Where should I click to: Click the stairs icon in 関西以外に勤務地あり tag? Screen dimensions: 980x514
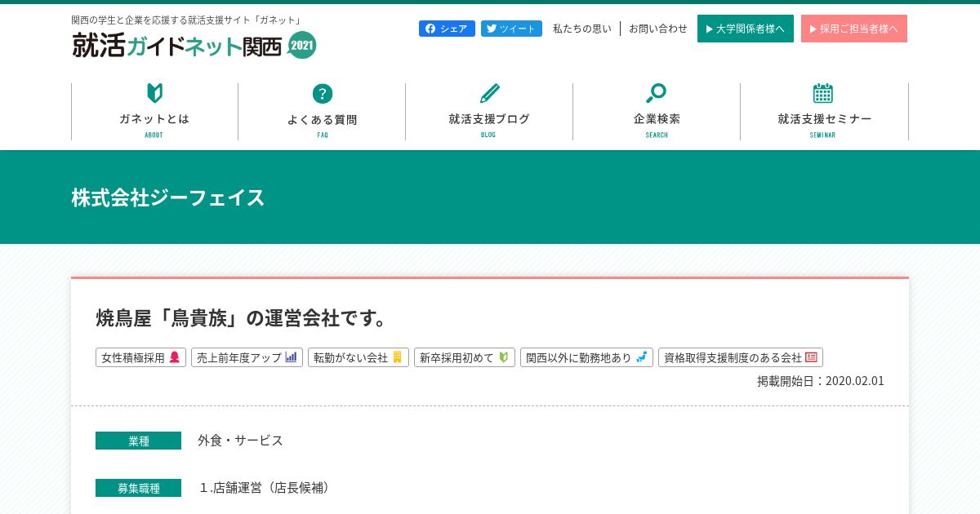642,357
